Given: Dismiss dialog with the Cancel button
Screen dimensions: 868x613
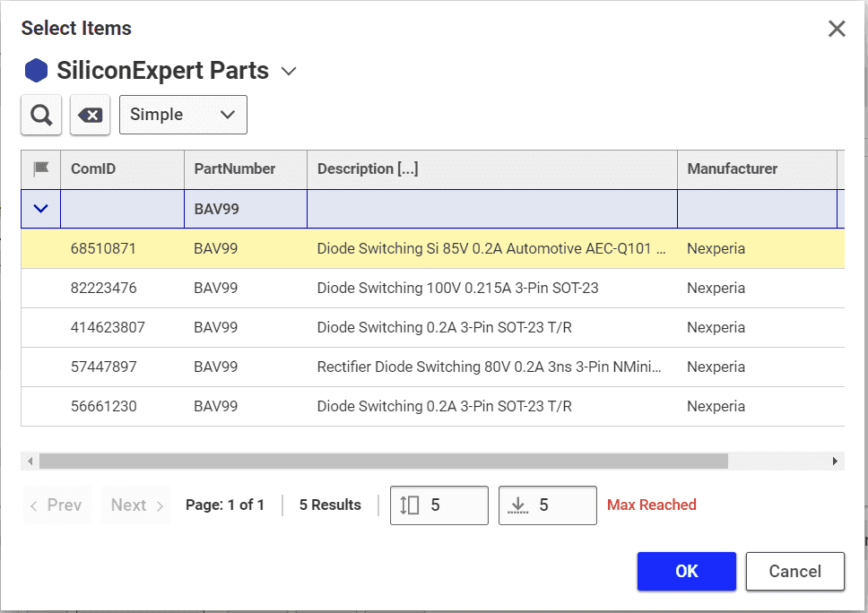Looking at the screenshot, I should click(795, 571).
